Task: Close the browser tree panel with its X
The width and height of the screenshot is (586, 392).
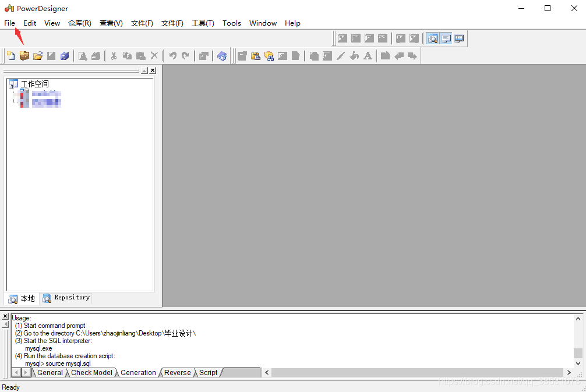Action: tap(153, 70)
